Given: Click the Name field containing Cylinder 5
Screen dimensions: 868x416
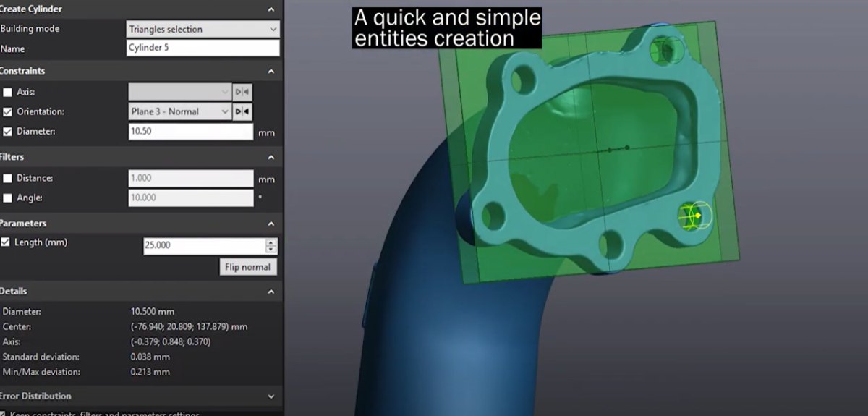Looking at the screenshot, I should pos(203,48).
